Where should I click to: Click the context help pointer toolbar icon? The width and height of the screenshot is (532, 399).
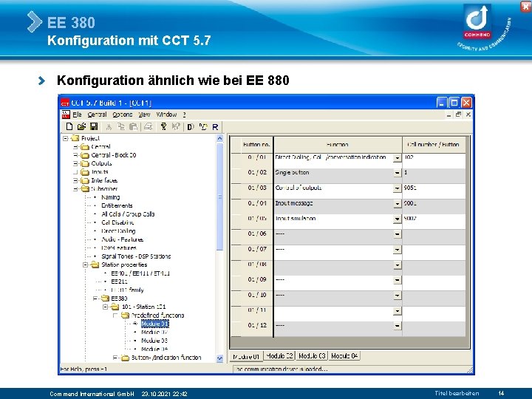(x=176, y=126)
